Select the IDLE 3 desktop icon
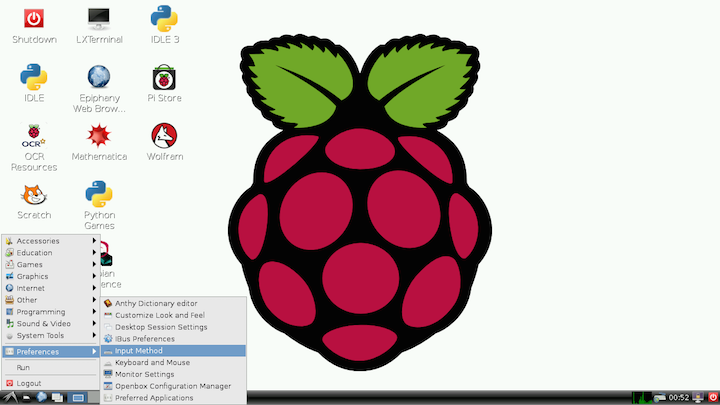 coord(164,26)
